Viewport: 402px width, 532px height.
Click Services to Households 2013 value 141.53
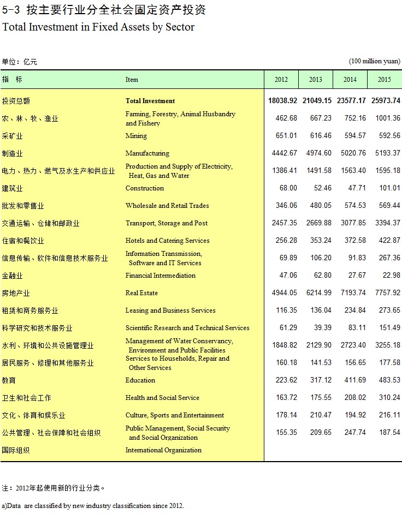pos(321,363)
